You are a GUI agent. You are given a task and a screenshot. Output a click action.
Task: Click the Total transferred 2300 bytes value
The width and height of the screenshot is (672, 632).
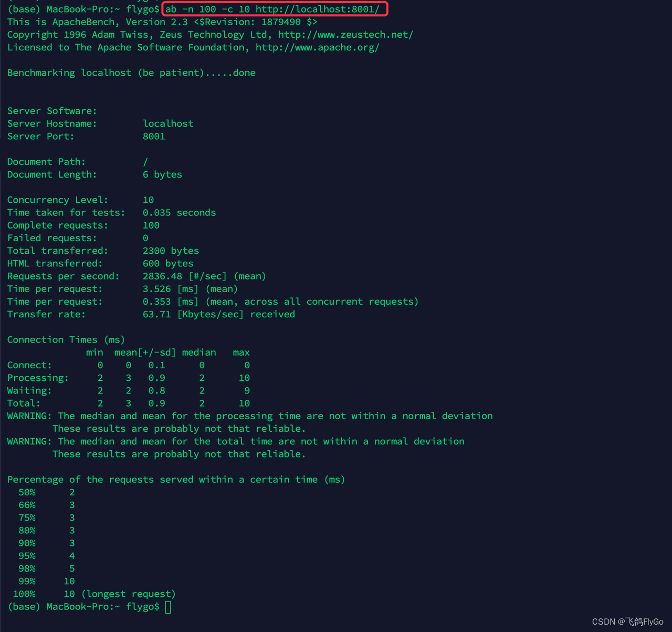click(171, 251)
